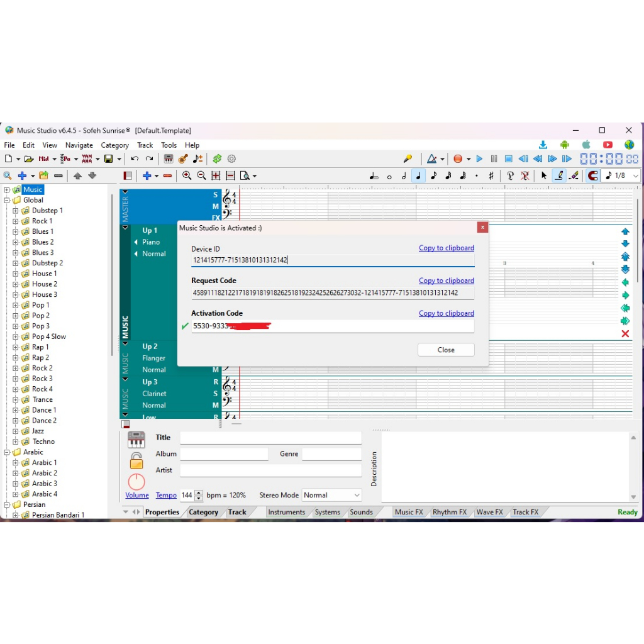Viewport: 644px width, 644px height.
Task: Switch to the Music FX tab
Action: [x=409, y=512]
